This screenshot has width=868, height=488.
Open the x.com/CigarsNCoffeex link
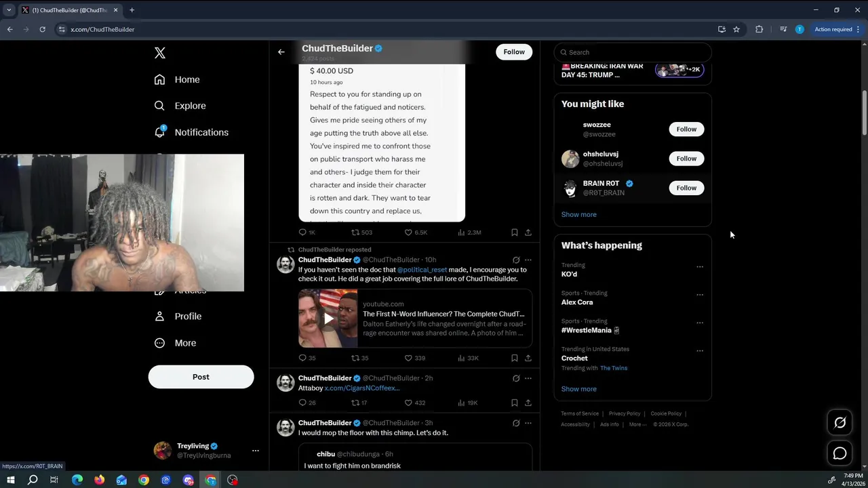[362, 388]
